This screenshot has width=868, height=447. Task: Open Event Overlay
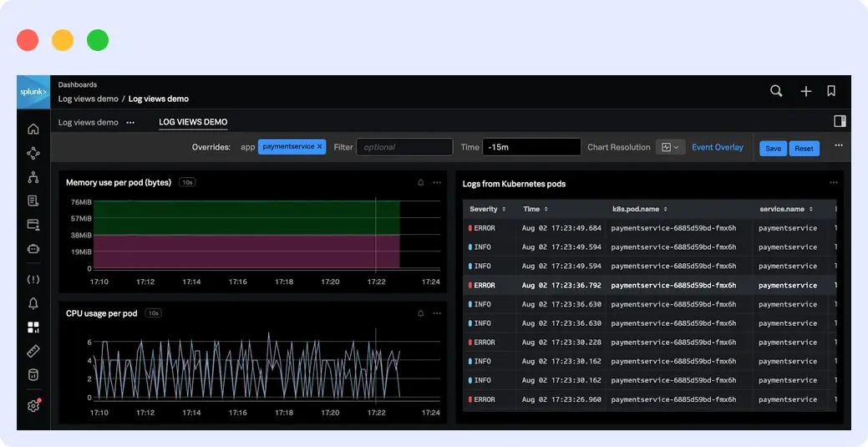click(x=718, y=147)
